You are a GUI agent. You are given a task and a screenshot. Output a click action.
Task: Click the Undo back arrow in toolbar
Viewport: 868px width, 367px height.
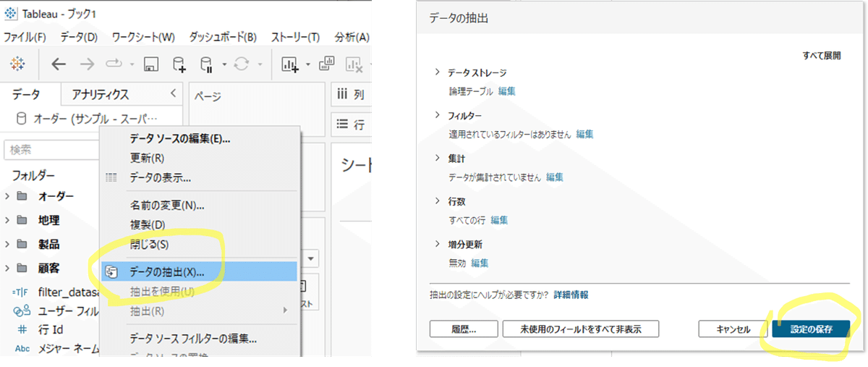(x=59, y=64)
